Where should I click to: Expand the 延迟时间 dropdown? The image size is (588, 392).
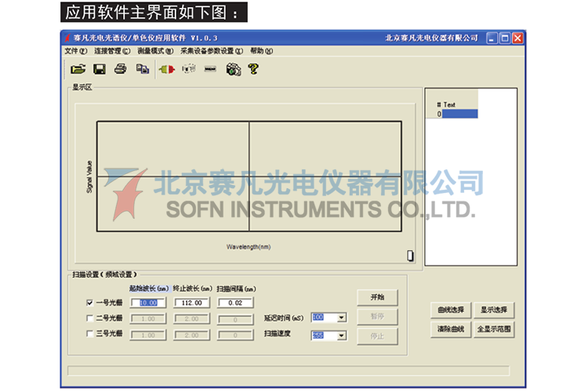tap(342, 318)
